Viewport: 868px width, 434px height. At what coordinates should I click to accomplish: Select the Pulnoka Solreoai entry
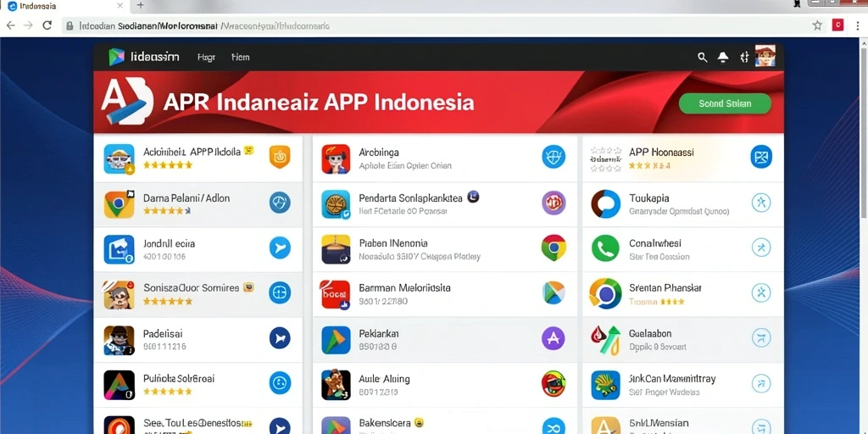click(198, 385)
